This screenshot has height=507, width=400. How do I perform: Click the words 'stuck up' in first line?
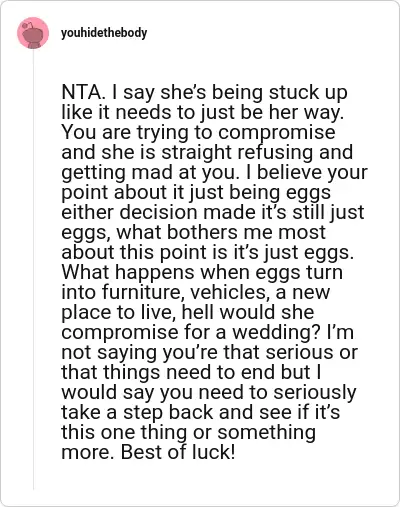308,93
